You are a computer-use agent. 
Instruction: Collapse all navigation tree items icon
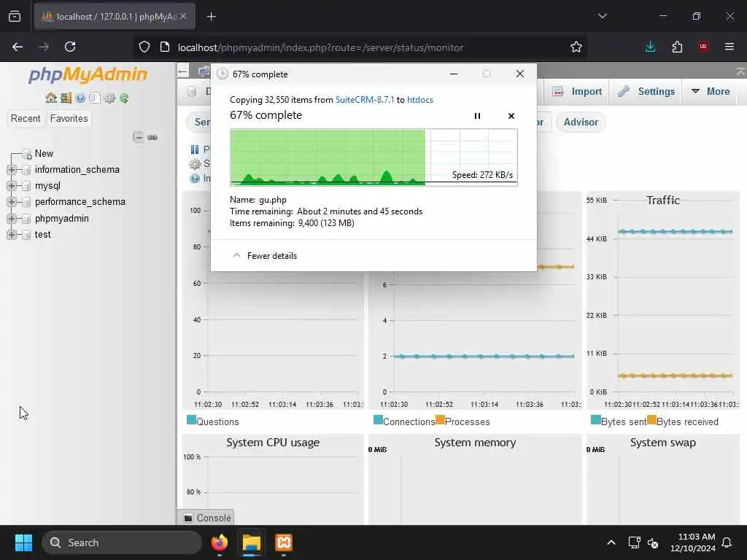coord(138,137)
